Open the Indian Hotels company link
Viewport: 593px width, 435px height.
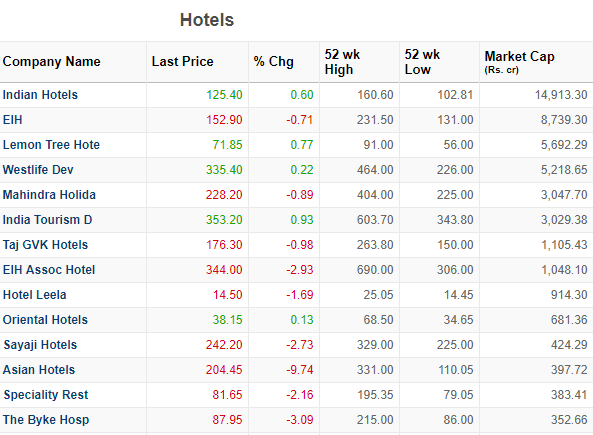point(40,95)
